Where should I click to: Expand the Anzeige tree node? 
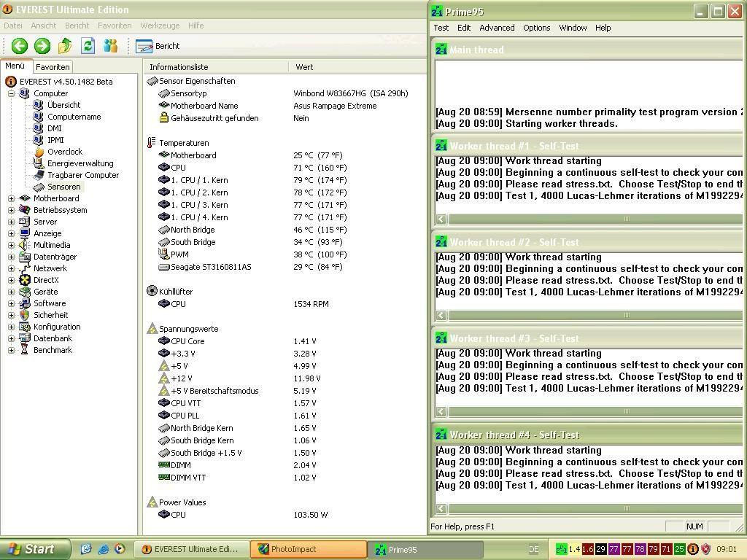(x=11, y=233)
